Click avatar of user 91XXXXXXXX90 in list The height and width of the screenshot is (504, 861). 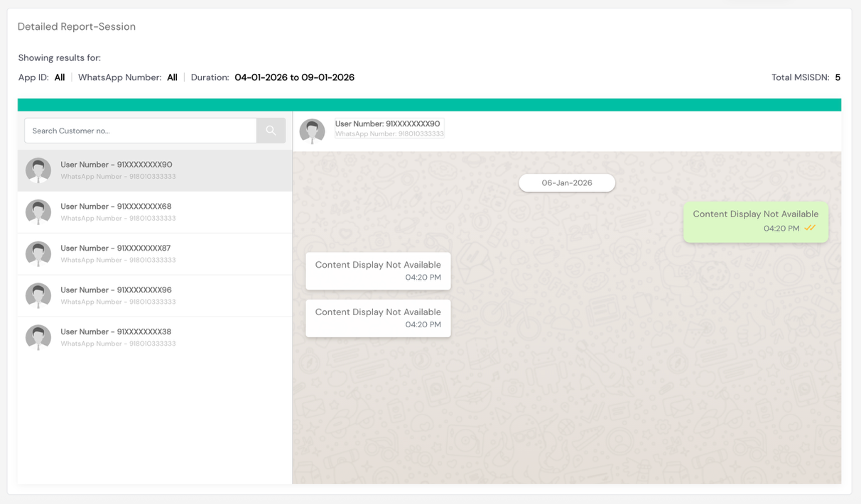[x=38, y=170]
